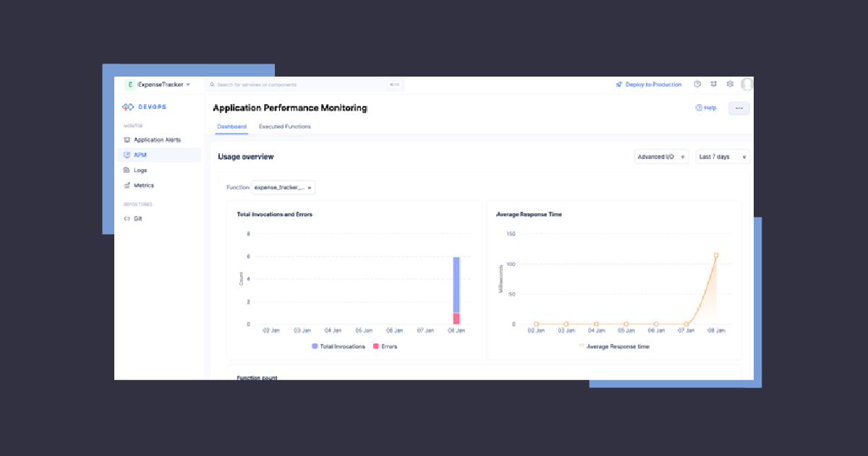Screen dimensions: 868x456
Task: Toggle the Average Response time legend entry
Action: (614, 347)
